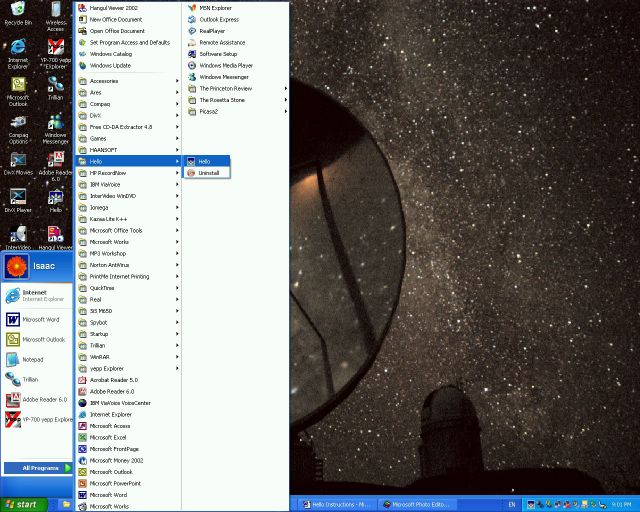Open Software Setup menu entry
Image resolution: width=640 pixels, height=512 pixels.
(237, 54)
